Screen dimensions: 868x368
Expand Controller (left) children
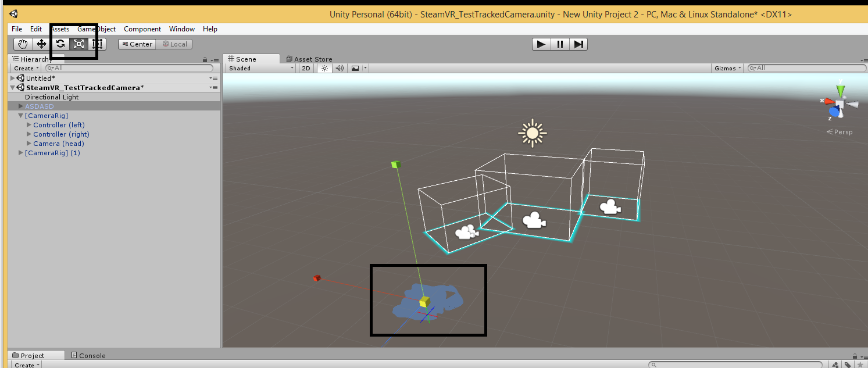(x=29, y=125)
